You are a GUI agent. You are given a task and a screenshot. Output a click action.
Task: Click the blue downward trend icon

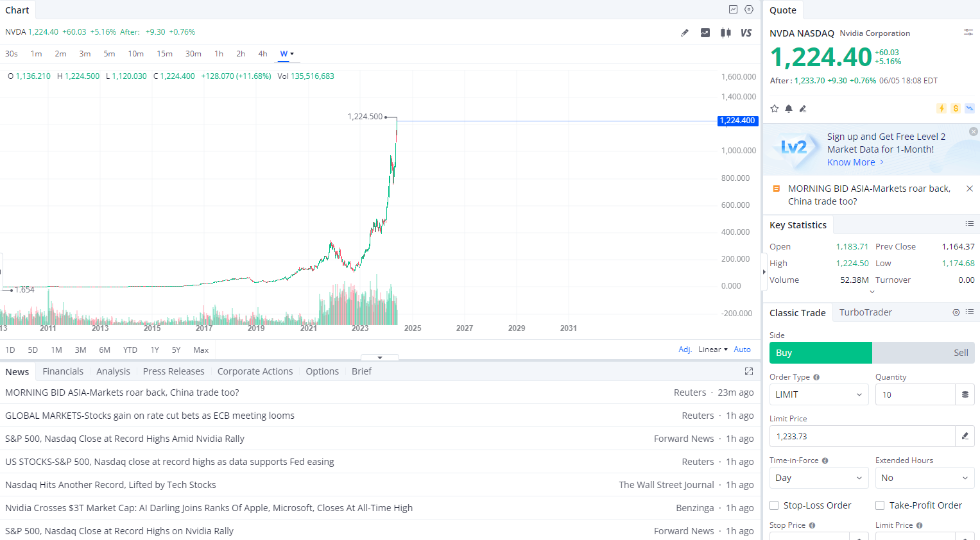click(x=970, y=108)
